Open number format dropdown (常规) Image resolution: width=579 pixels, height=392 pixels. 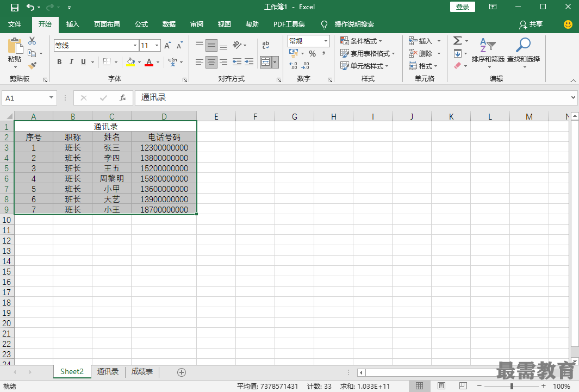pos(326,41)
